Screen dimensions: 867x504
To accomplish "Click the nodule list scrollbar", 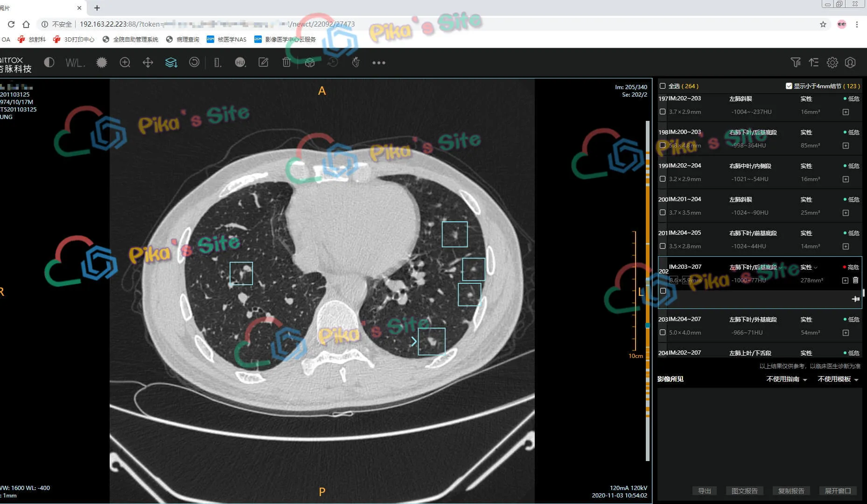I will [864, 293].
